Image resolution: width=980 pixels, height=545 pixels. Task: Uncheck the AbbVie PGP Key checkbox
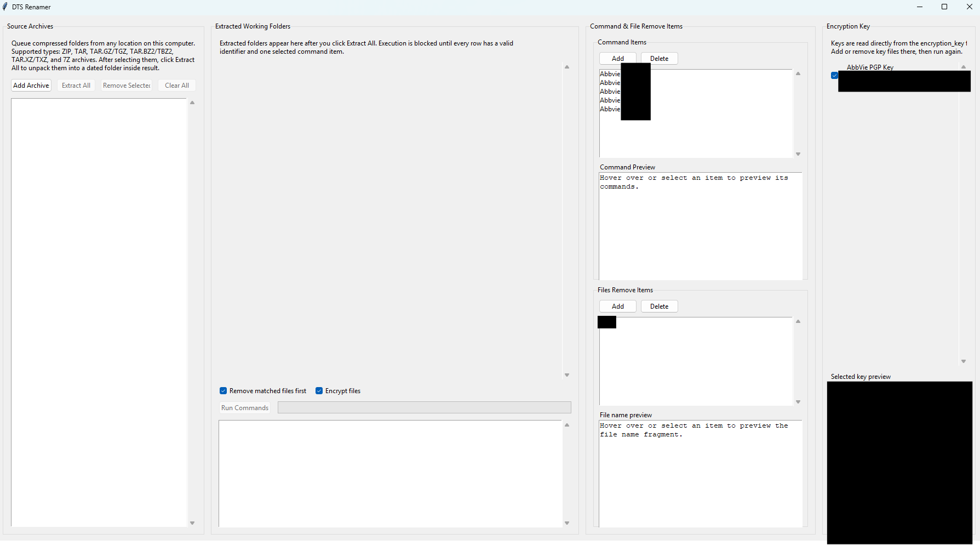tap(834, 76)
